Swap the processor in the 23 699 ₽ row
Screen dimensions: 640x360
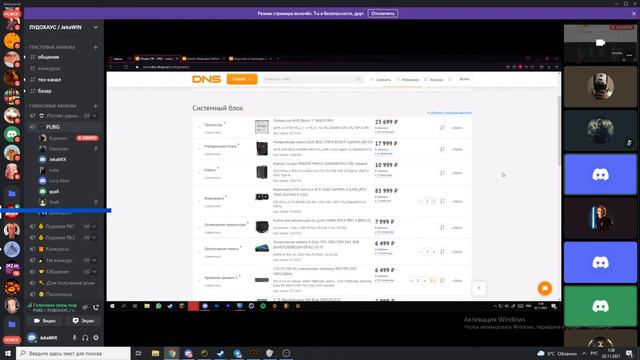(442, 128)
